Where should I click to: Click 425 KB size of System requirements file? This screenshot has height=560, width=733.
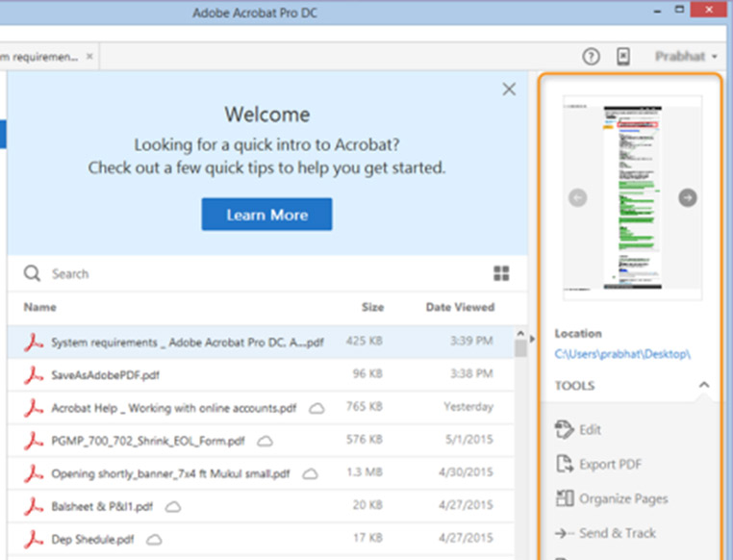tap(365, 341)
